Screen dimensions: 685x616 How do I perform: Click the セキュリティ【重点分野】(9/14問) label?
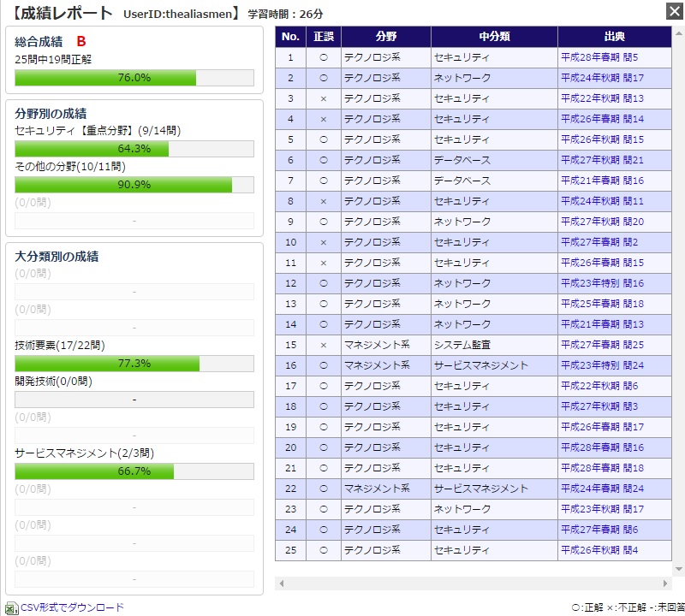click(x=98, y=131)
